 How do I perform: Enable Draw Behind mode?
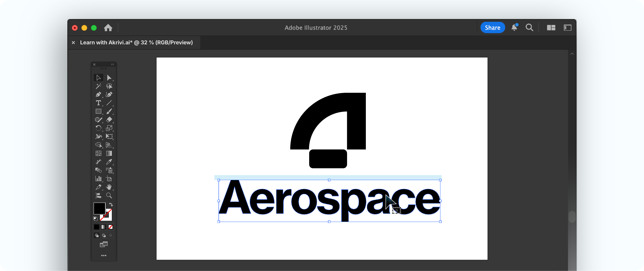[x=103, y=235]
